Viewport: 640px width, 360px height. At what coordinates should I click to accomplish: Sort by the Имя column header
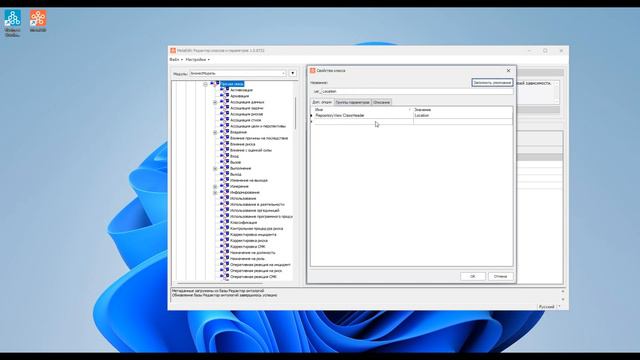[362, 110]
